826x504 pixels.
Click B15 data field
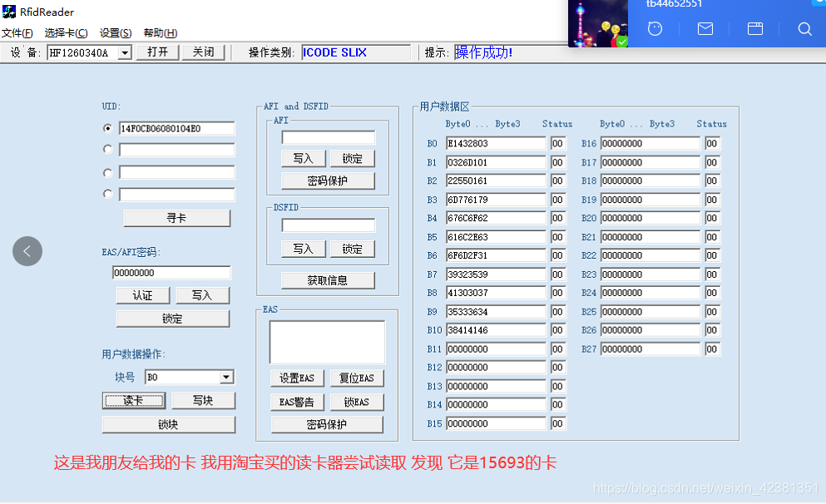click(x=496, y=423)
